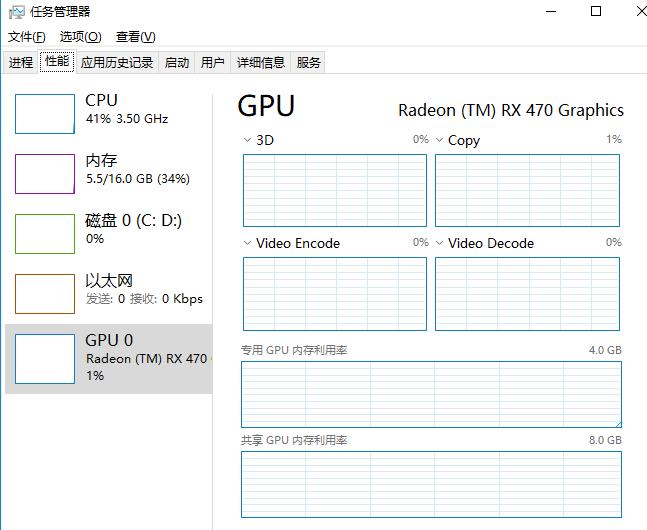Open the Copy engine dropdown chevron
The width and height of the screenshot is (647, 530).
tap(439, 140)
